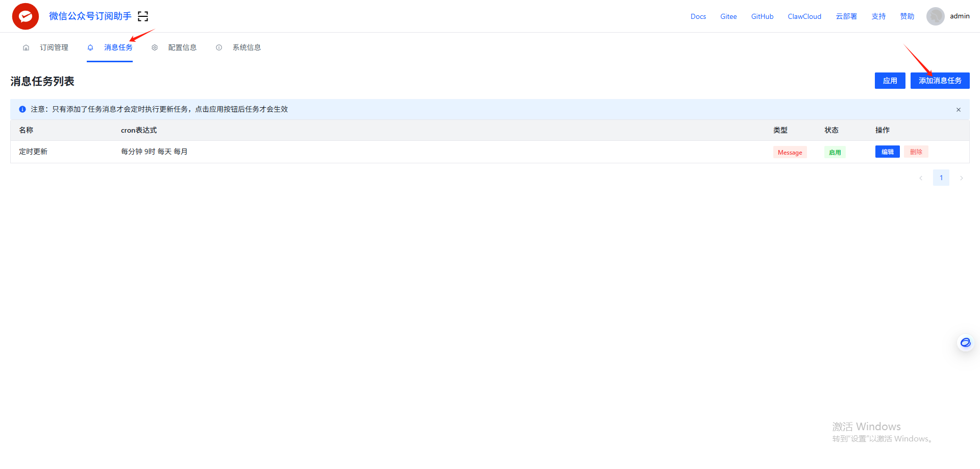Click the 状态 column header

pyautogui.click(x=831, y=130)
